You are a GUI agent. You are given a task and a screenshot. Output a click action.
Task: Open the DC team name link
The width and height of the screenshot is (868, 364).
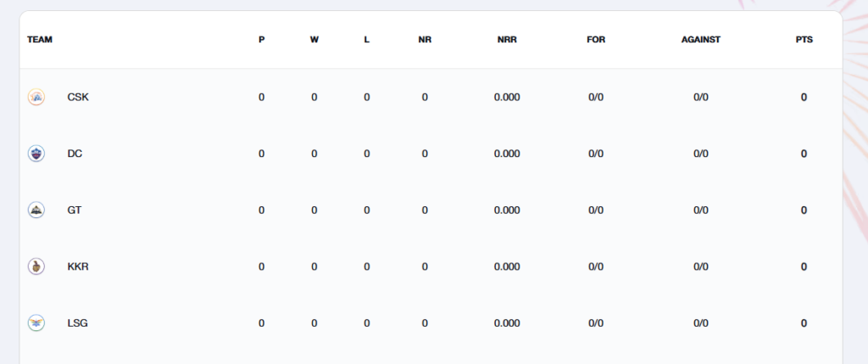coord(75,154)
